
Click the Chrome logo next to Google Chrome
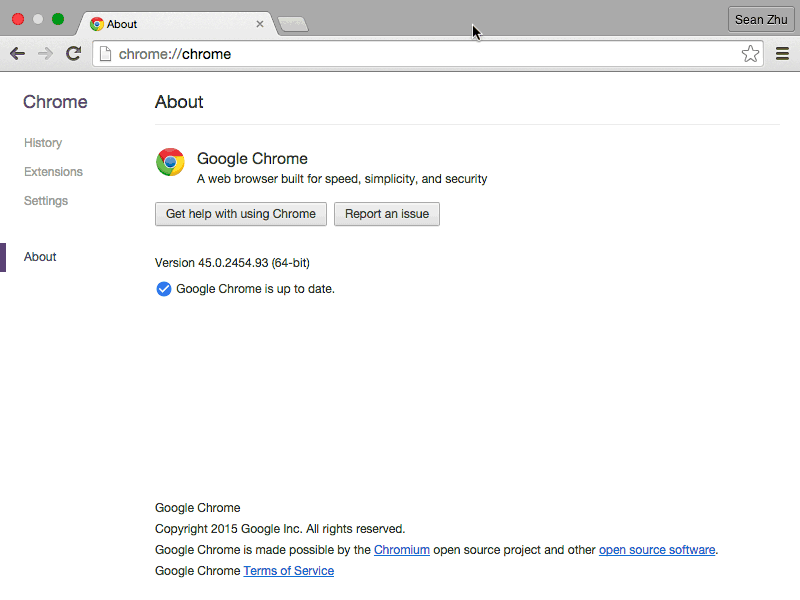point(170,162)
